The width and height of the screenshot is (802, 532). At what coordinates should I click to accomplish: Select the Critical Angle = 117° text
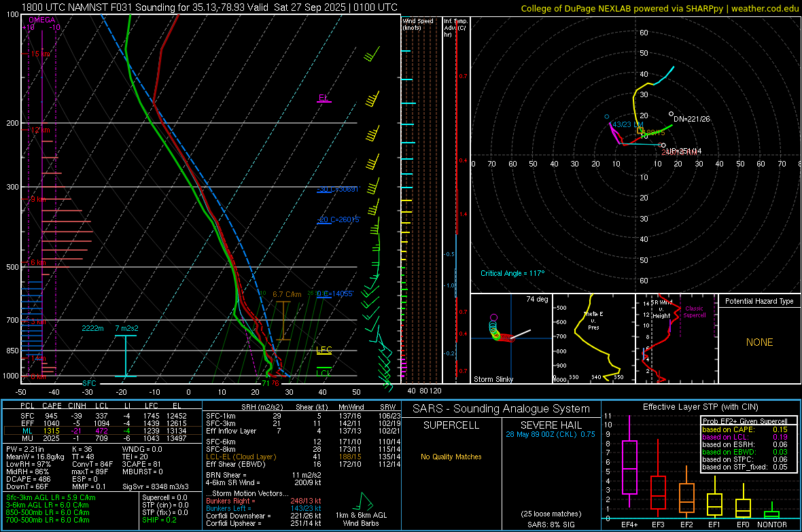coord(512,273)
